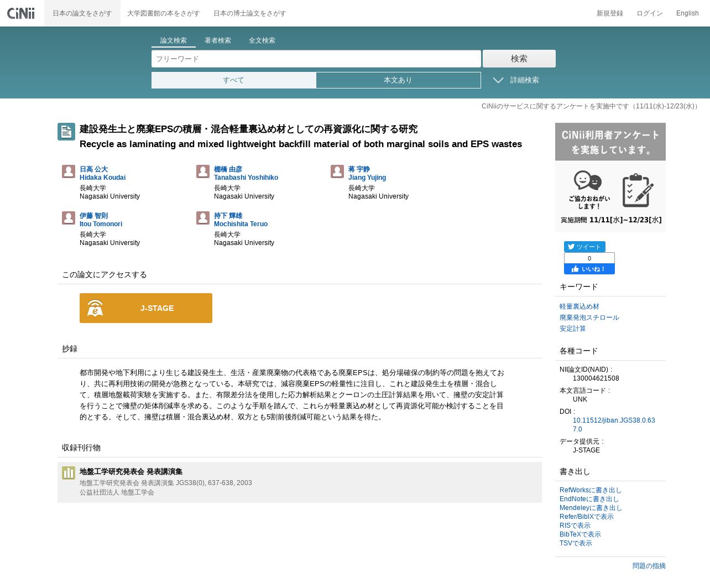The height and width of the screenshot is (588, 710).
Task: Open ログイン login link
Action: coord(650,13)
